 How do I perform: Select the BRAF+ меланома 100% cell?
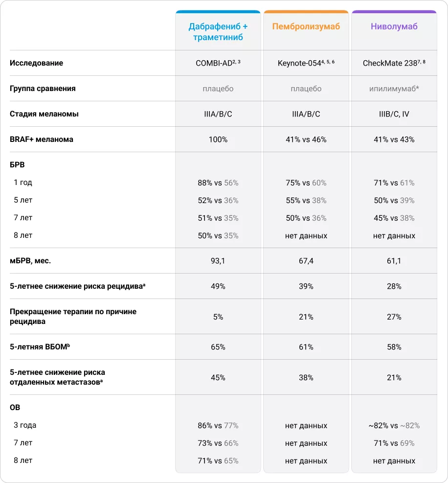(x=218, y=139)
